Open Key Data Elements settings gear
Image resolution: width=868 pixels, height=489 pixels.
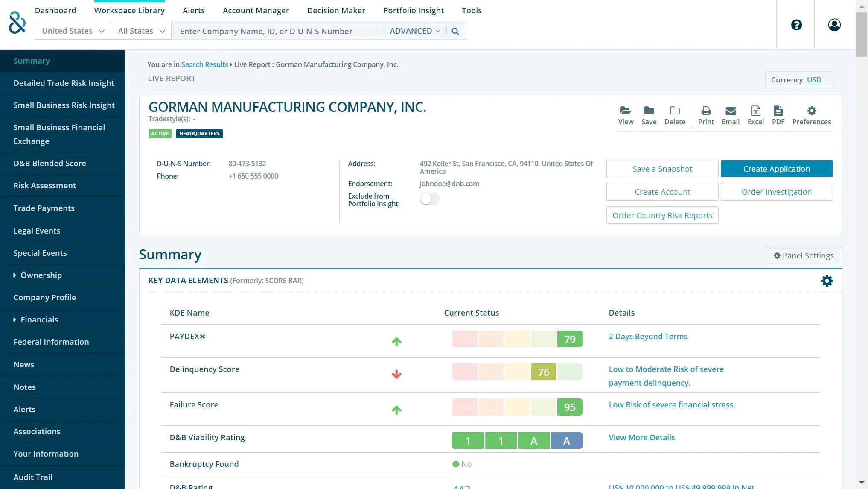point(827,281)
